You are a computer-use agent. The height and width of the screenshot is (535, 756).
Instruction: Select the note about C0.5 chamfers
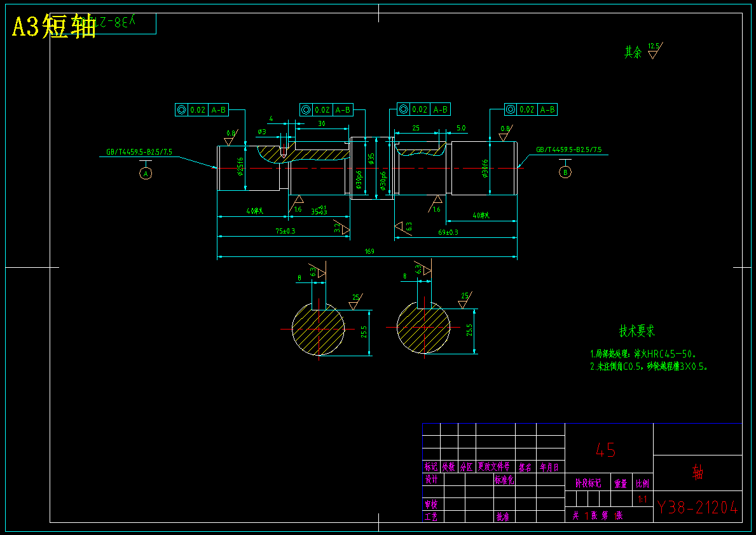pos(649,366)
